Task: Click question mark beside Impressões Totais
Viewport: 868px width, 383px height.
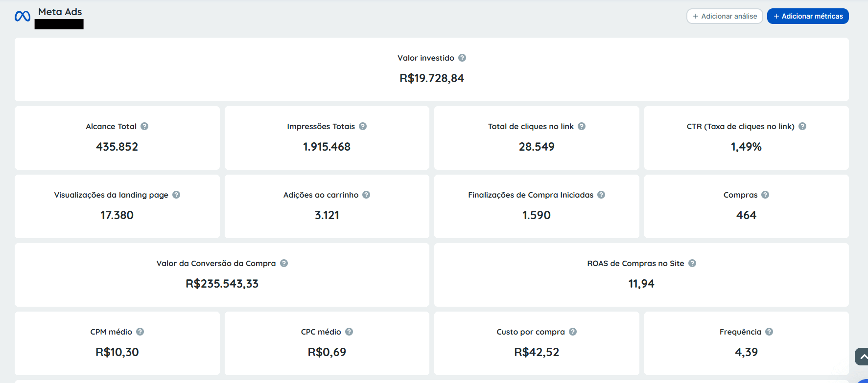Action: point(363,126)
